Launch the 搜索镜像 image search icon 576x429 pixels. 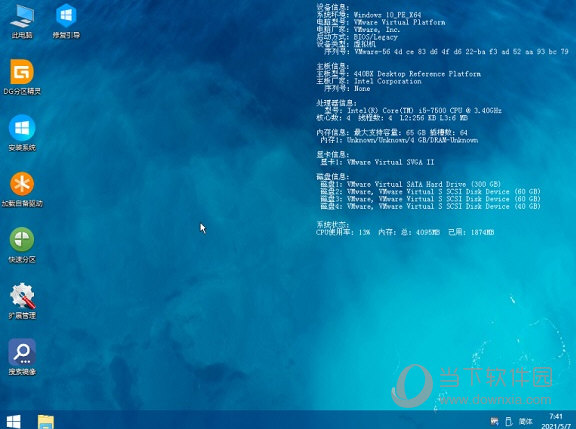click(22, 357)
